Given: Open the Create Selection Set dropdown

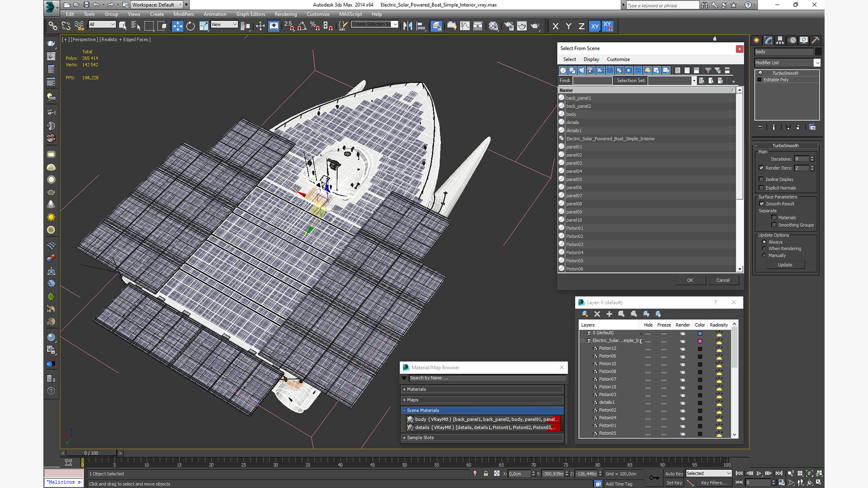Looking at the screenshot, I should [396, 24].
